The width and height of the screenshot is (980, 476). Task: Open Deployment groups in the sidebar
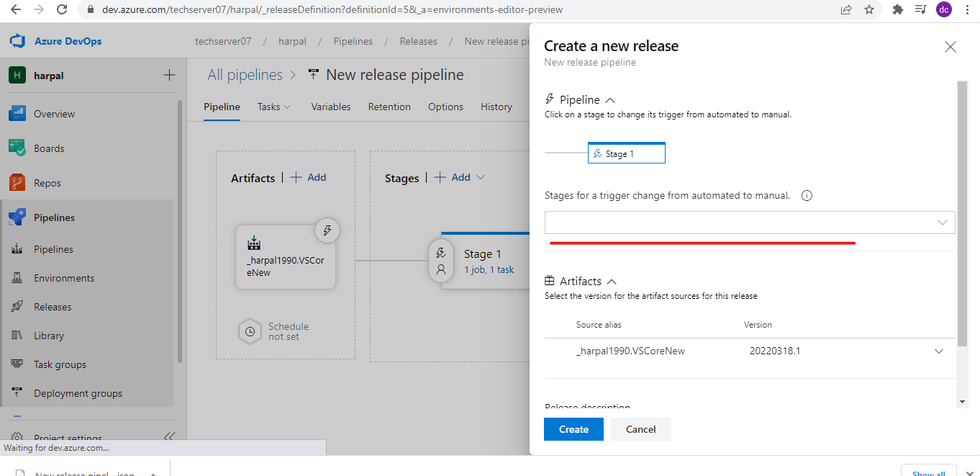(x=78, y=393)
